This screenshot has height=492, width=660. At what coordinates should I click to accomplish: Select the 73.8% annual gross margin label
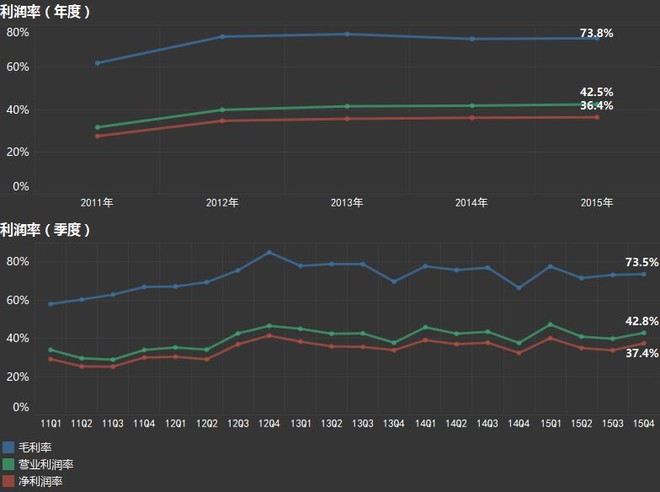[596, 33]
